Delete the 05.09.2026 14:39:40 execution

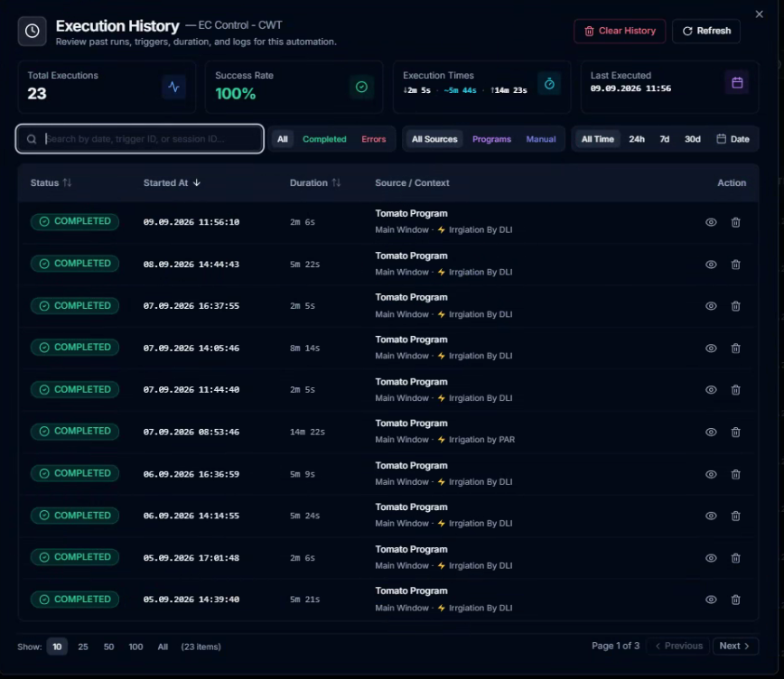[735, 600]
